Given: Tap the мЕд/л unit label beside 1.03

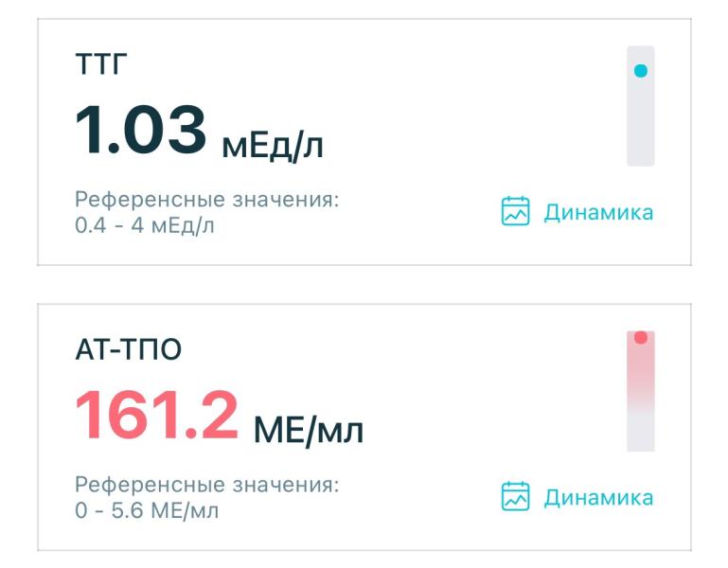Looking at the screenshot, I should click(273, 145).
